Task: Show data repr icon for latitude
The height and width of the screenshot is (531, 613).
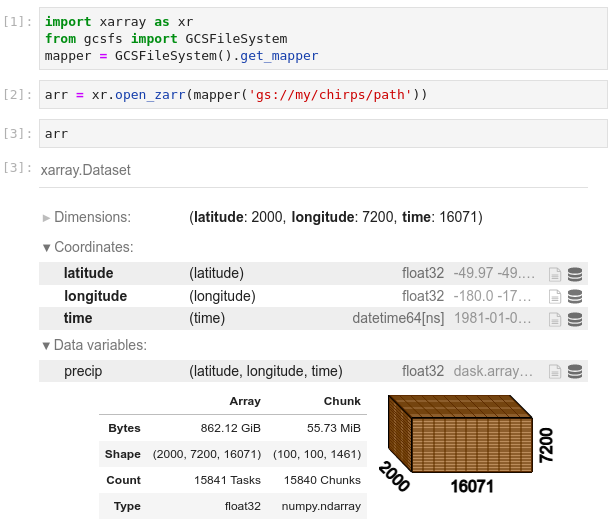Action: pyautogui.click(x=575, y=274)
